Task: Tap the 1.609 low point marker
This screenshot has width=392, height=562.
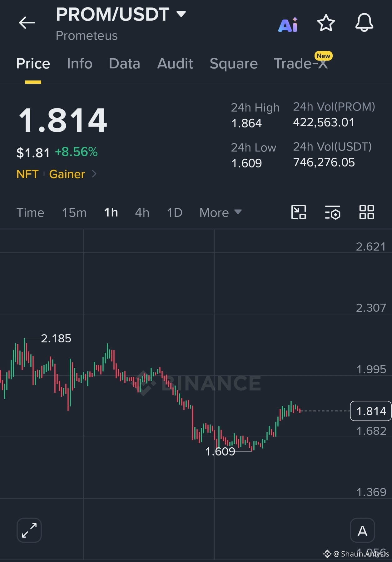Action: [x=220, y=451]
